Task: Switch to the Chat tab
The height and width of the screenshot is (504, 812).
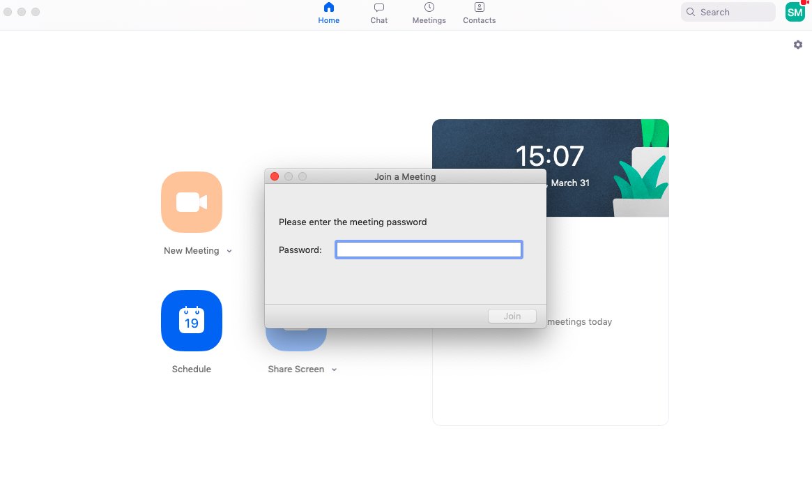Action: coord(378,13)
